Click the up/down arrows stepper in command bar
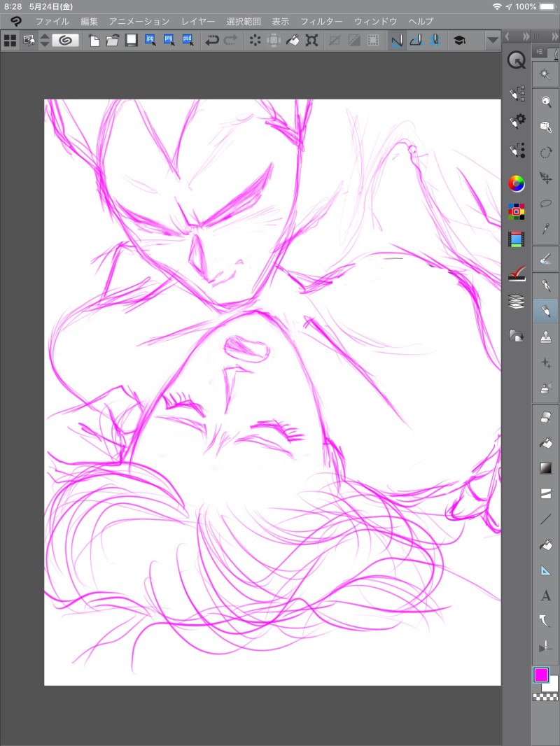 pos(44,41)
